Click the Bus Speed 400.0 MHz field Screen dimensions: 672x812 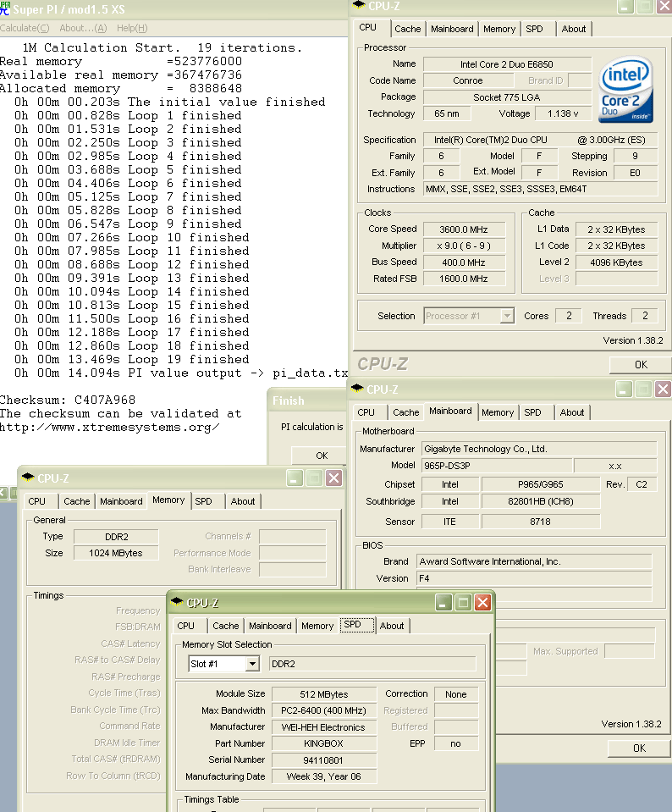point(463,262)
